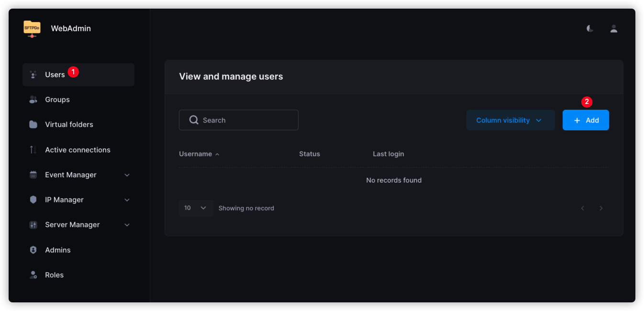
Task: Go to next page arrow
Action: (x=601, y=208)
